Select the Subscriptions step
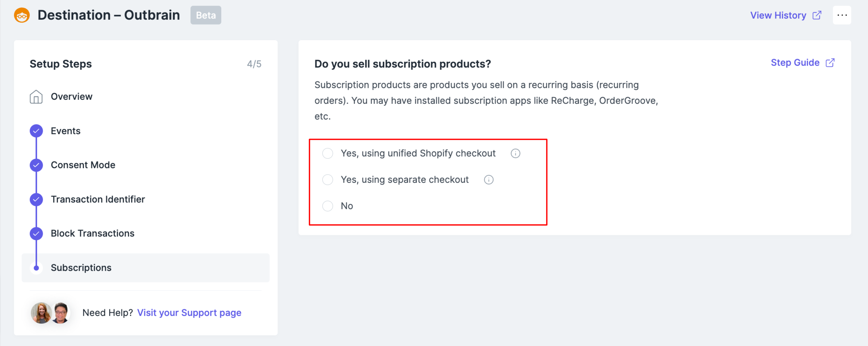 pyautogui.click(x=81, y=268)
